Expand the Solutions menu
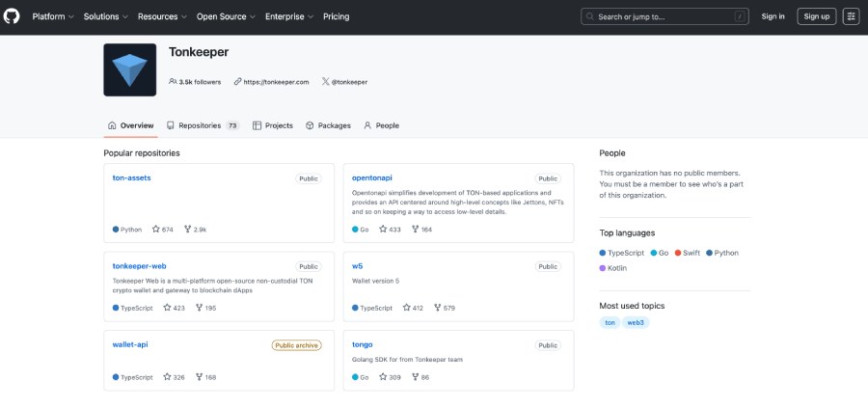The height and width of the screenshot is (408, 868). 106,16
